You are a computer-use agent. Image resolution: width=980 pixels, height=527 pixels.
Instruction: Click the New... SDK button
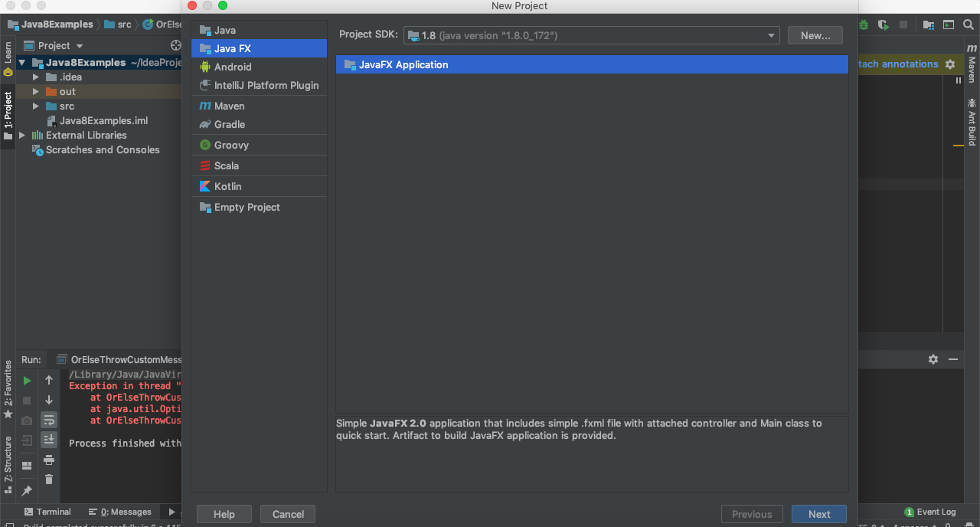(x=815, y=35)
